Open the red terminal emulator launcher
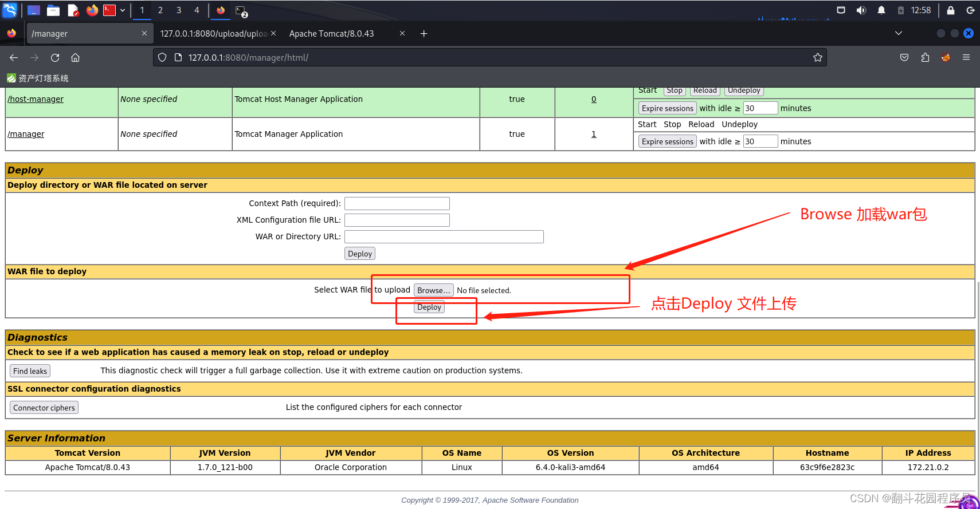Screen dimensions: 980x509 [109, 10]
